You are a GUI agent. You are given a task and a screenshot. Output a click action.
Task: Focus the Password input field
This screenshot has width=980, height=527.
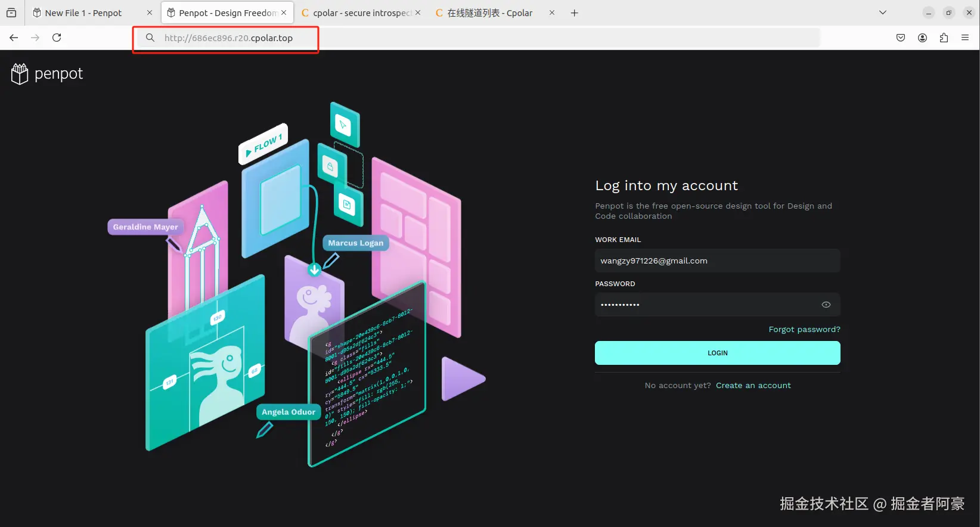pyautogui.click(x=718, y=305)
